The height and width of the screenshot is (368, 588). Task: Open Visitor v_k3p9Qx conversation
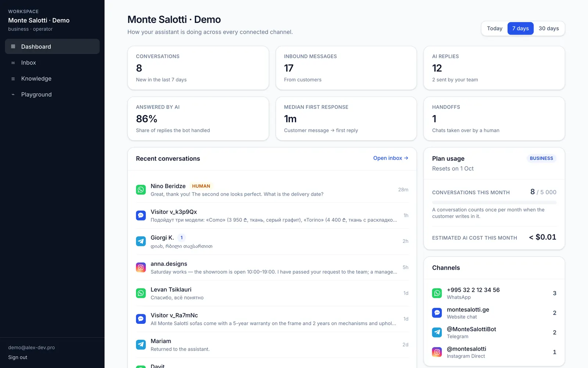point(272,216)
